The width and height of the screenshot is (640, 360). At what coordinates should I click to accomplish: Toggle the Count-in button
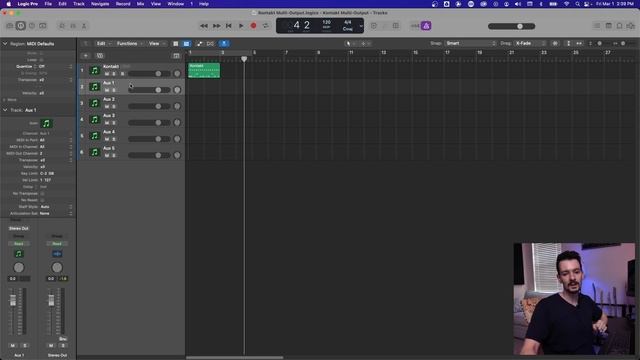pyautogui.click(x=415, y=26)
